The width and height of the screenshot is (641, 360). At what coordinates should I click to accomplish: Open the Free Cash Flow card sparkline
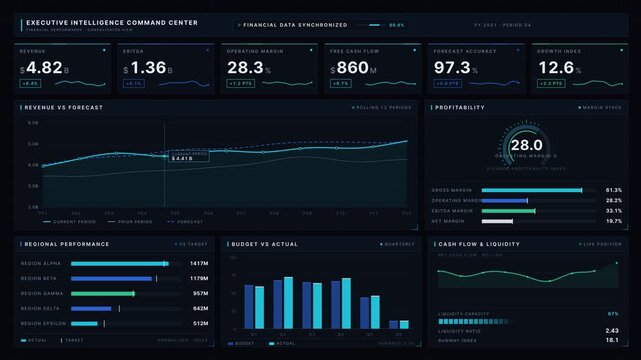pos(390,84)
